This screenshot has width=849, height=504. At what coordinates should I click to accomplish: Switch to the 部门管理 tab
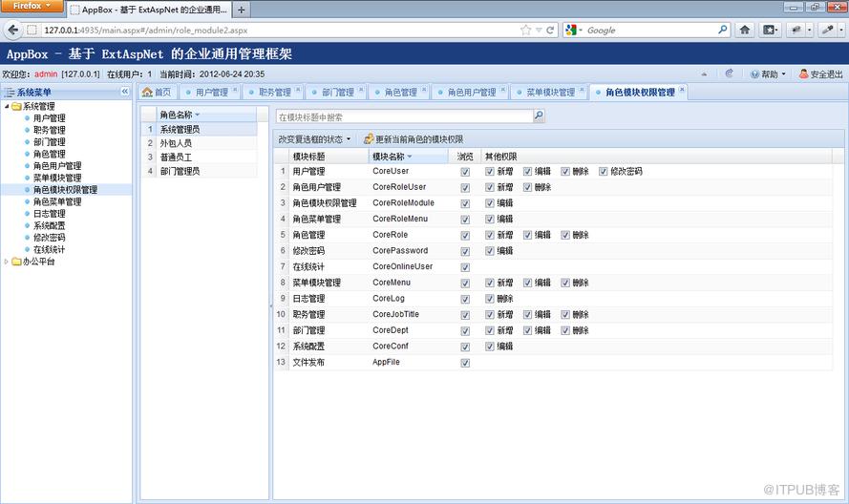pos(337,93)
